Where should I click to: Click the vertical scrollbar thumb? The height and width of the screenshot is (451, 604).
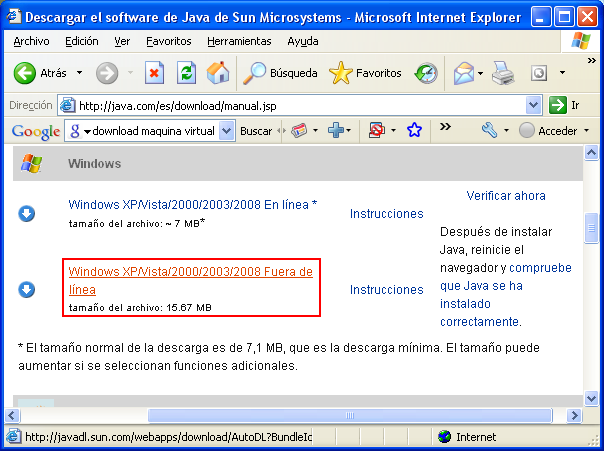(x=592, y=228)
